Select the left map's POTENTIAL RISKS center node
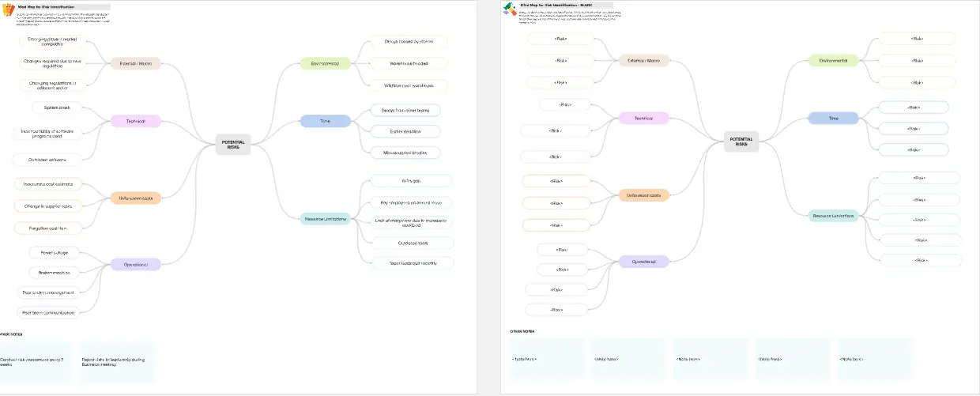980x396 pixels. point(233,143)
